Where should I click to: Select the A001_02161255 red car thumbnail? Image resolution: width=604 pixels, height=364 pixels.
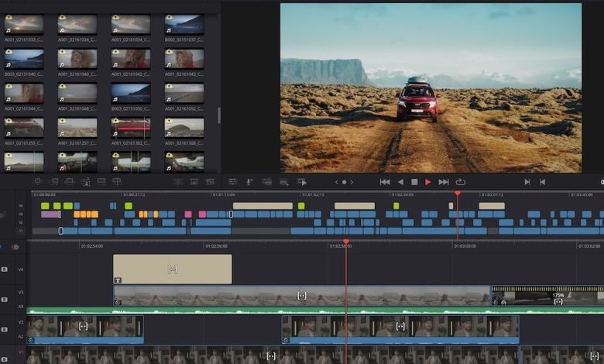pyautogui.click(x=24, y=127)
